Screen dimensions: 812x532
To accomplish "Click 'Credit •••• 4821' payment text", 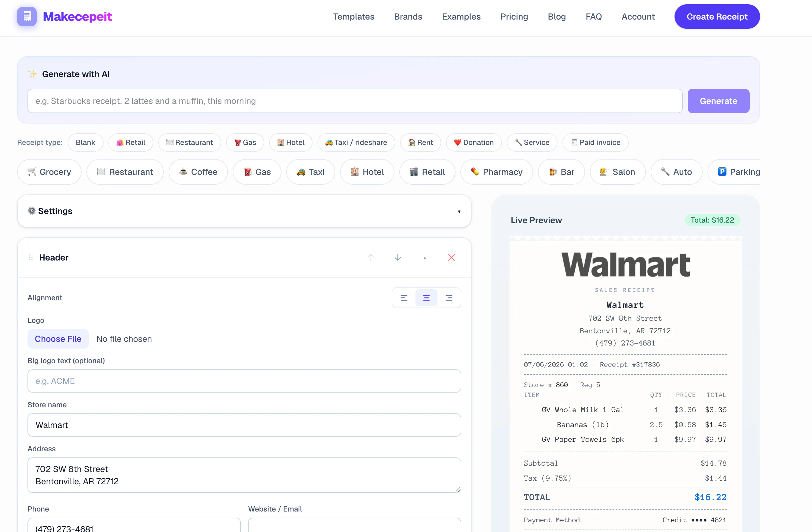I will [x=694, y=520].
